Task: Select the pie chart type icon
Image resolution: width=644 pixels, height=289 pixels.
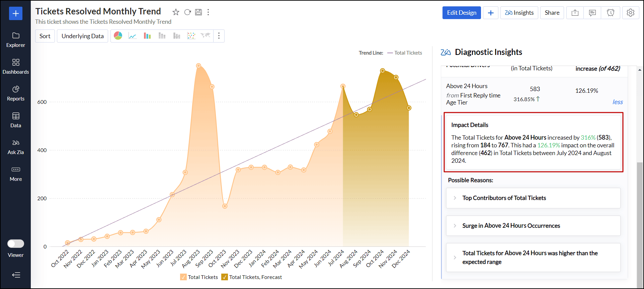Action: 118,36
